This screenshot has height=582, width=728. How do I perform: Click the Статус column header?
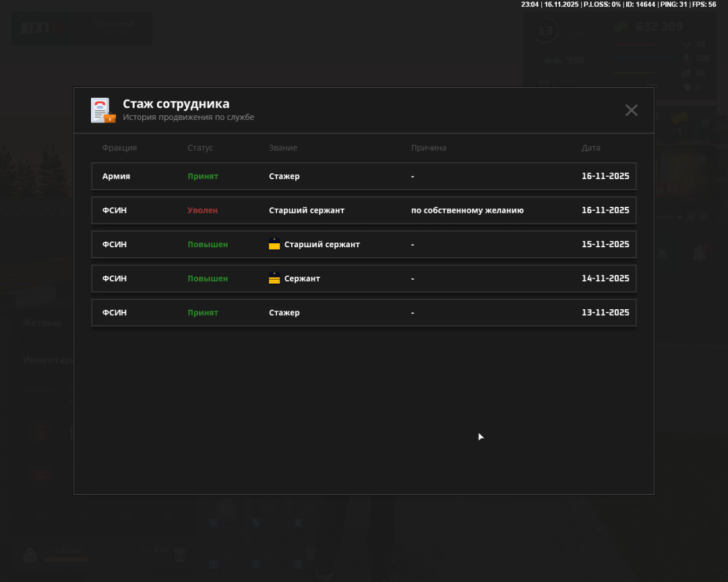pos(200,148)
